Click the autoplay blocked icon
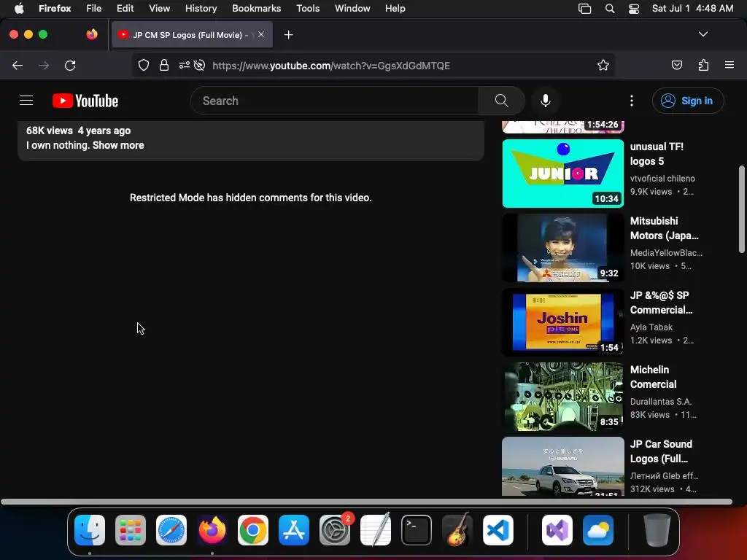 pos(200,65)
